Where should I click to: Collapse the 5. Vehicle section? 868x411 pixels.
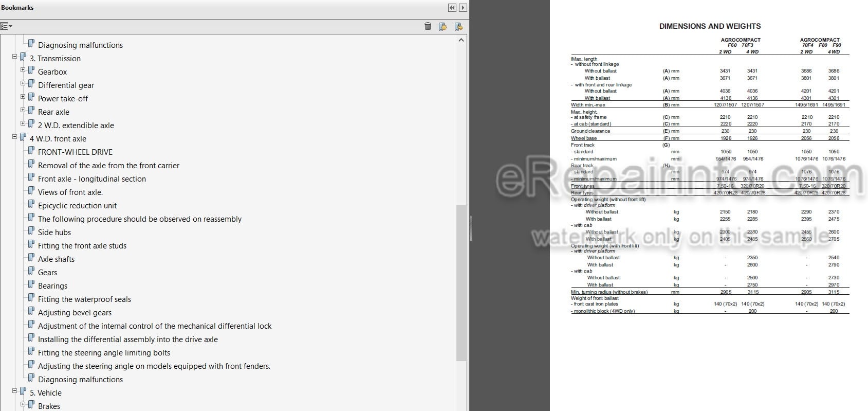(x=14, y=391)
